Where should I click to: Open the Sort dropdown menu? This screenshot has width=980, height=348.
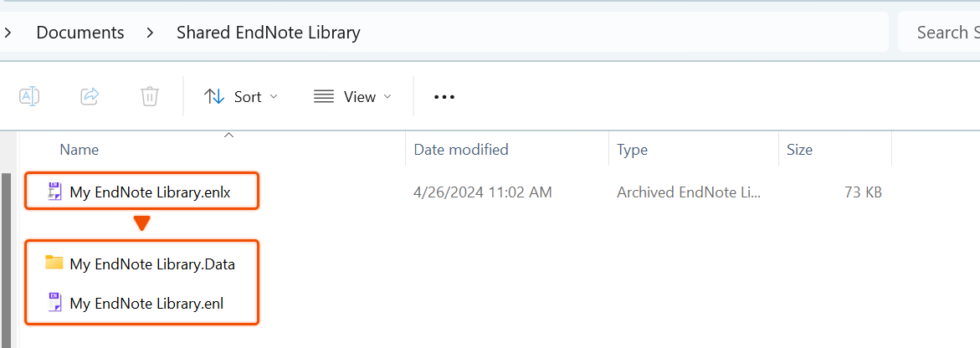[x=241, y=97]
